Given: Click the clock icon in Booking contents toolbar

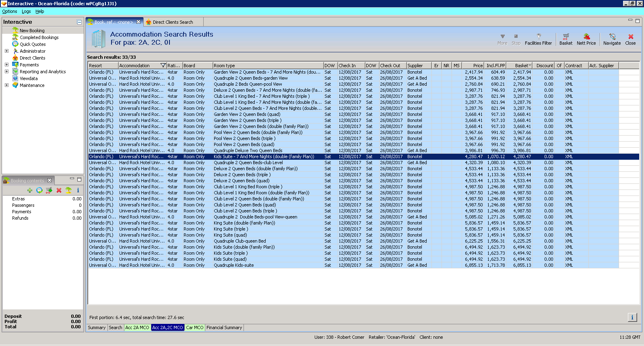Looking at the screenshot, I should point(39,190).
